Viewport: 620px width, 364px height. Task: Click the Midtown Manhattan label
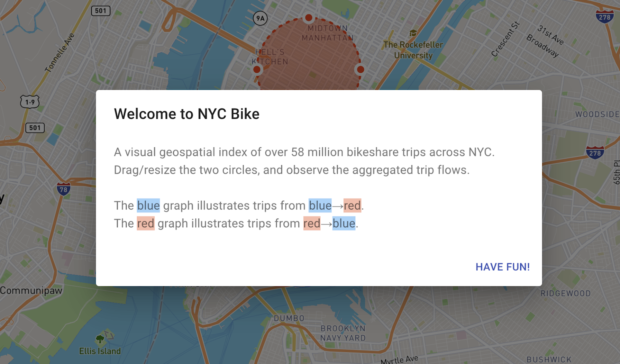(327, 33)
